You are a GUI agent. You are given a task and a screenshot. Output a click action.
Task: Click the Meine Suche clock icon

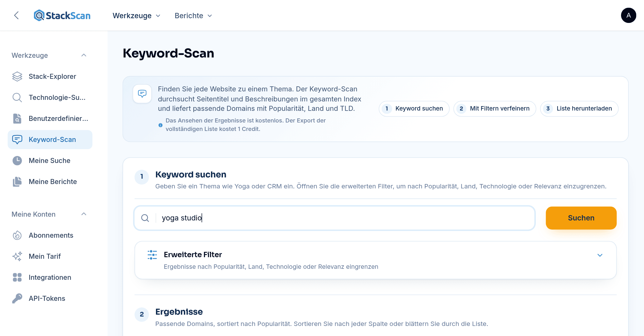coord(17,160)
